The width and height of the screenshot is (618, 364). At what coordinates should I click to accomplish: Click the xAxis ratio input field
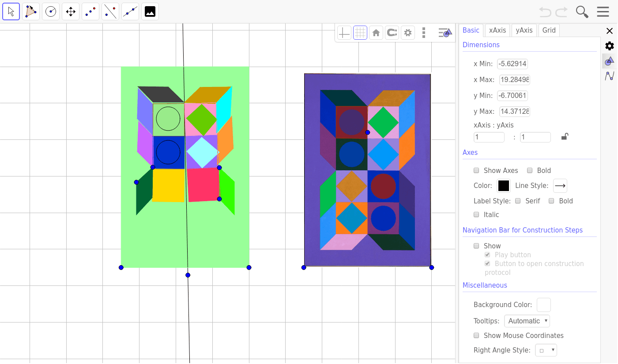489,137
